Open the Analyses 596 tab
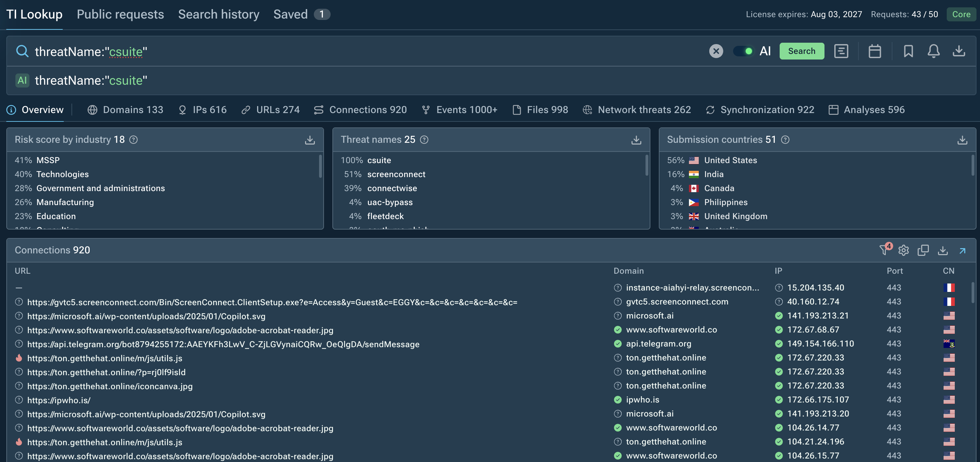The height and width of the screenshot is (462, 980). tap(867, 110)
